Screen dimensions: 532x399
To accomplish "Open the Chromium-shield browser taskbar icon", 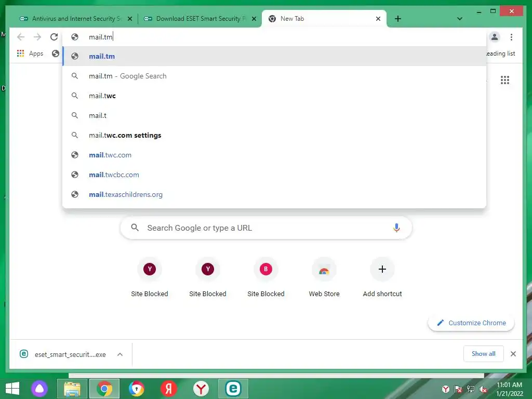I will pos(137,389).
